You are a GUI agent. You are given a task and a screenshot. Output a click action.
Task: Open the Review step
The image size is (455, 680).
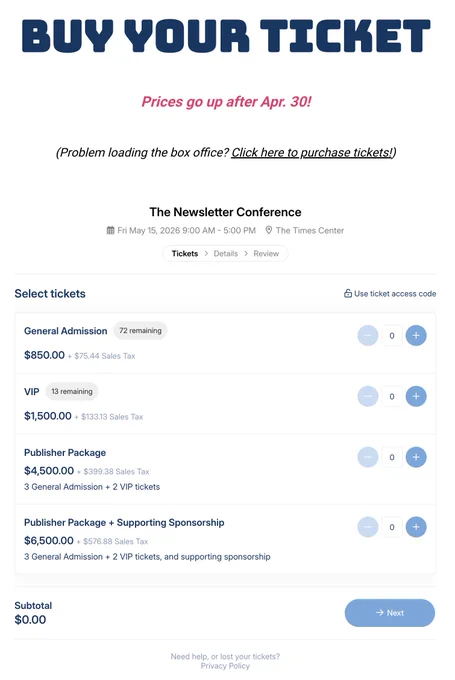[266, 254]
